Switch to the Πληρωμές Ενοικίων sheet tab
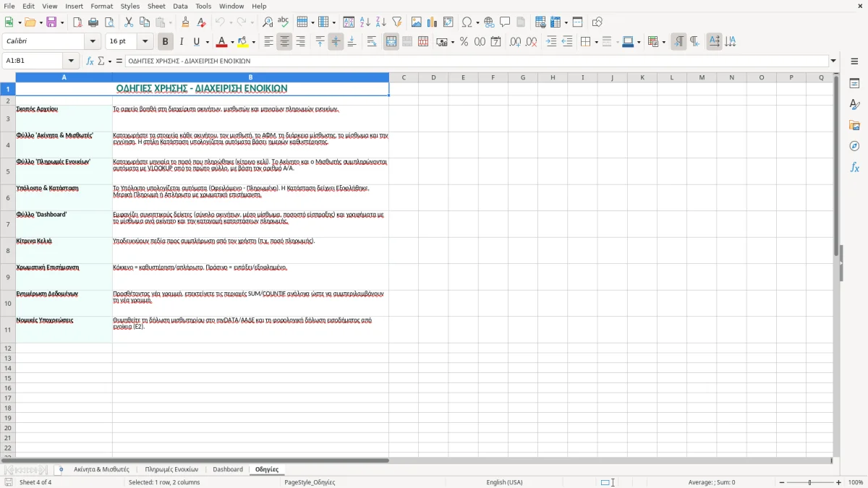868x488 pixels. pyautogui.click(x=171, y=469)
